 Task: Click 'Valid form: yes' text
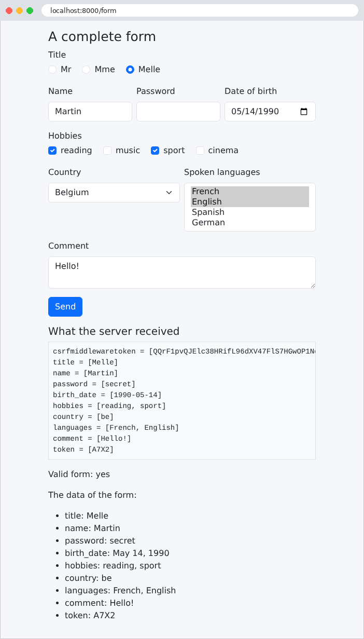79,474
